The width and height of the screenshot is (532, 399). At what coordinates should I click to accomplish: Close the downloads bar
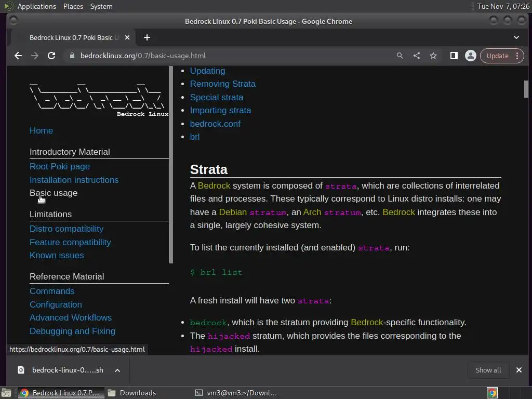tap(519, 370)
